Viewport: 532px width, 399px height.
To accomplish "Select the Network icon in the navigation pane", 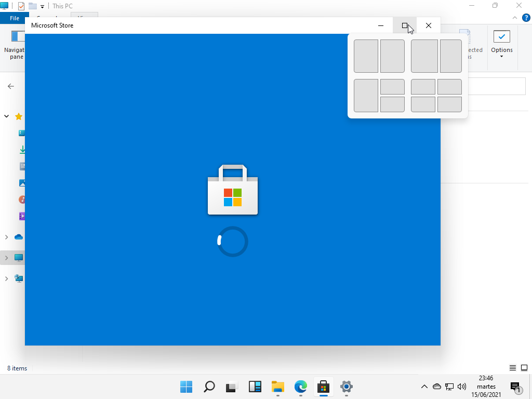I will pyautogui.click(x=19, y=278).
